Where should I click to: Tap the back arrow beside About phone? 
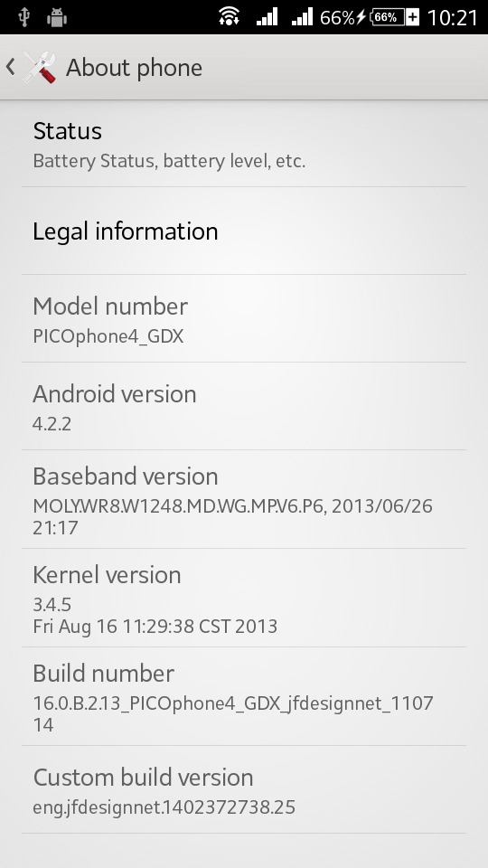click(x=10, y=67)
